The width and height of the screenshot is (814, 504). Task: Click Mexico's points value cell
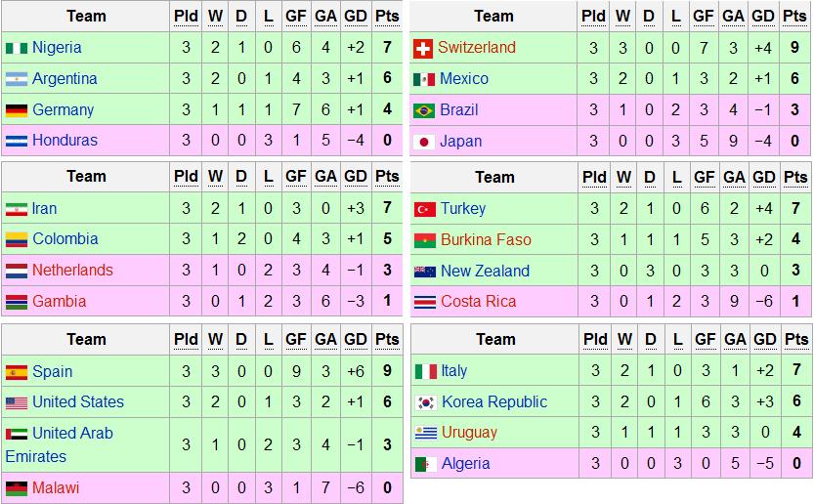click(794, 79)
